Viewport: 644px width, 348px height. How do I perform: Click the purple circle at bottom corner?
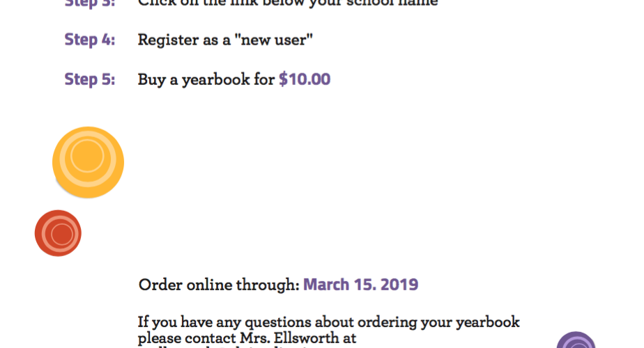576,340
